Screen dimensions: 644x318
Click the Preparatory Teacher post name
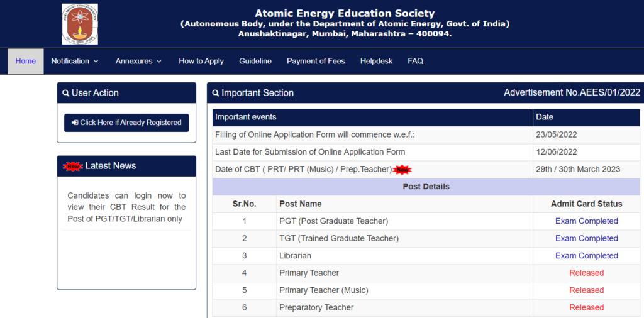click(x=316, y=307)
